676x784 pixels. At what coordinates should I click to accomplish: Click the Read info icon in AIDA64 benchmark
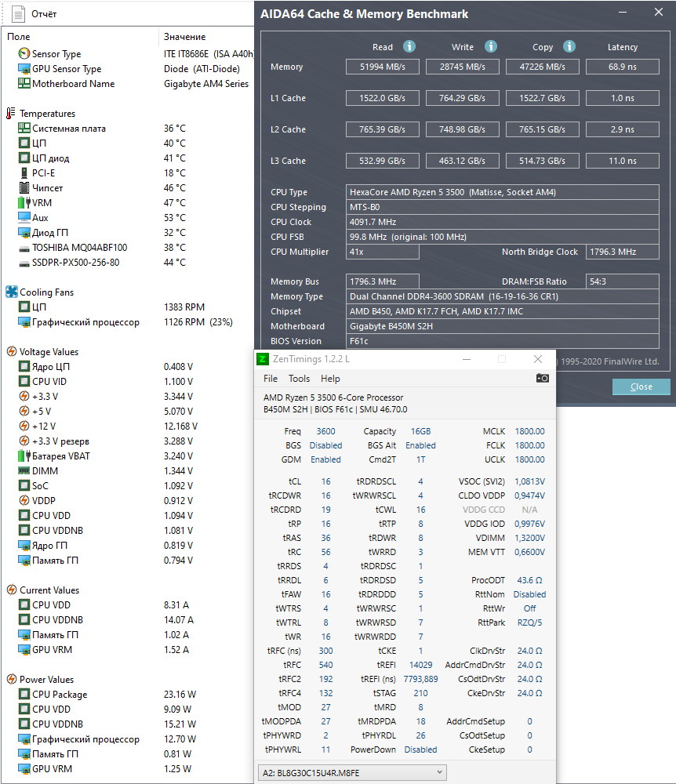pos(409,46)
